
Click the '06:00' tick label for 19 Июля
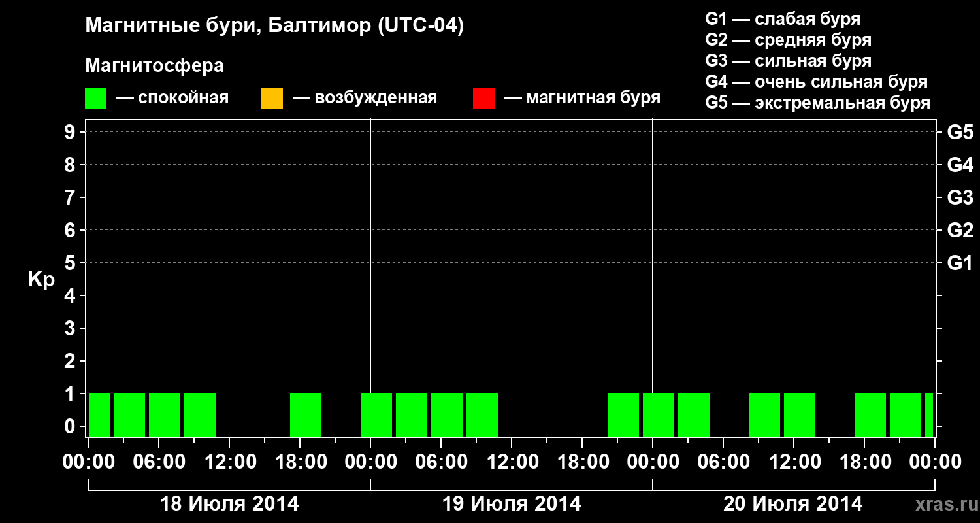click(441, 462)
